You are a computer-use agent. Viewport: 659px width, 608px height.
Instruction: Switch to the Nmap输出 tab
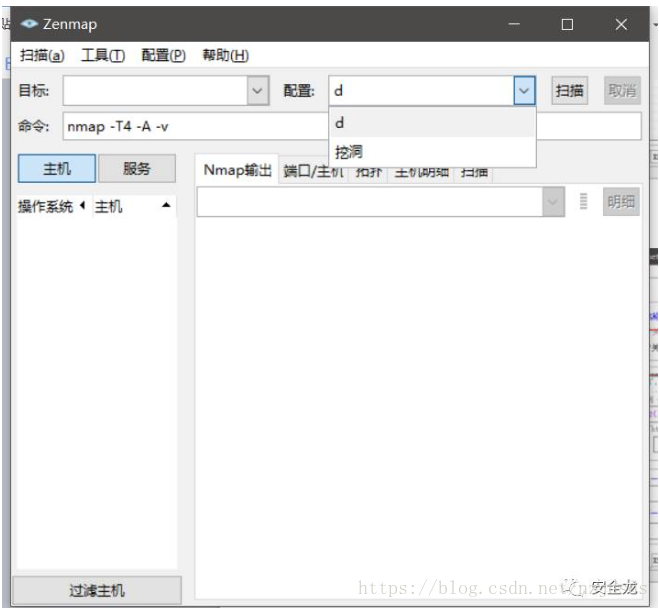click(x=237, y=170)
